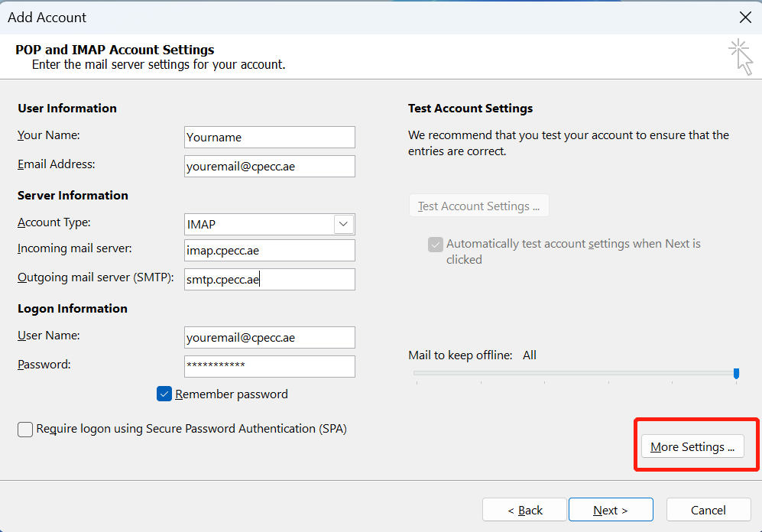Click Test Account Settings button
Image resolution: width=762 pixels, height=532 pixels.
pyautogui.click(x=479, y=206)
